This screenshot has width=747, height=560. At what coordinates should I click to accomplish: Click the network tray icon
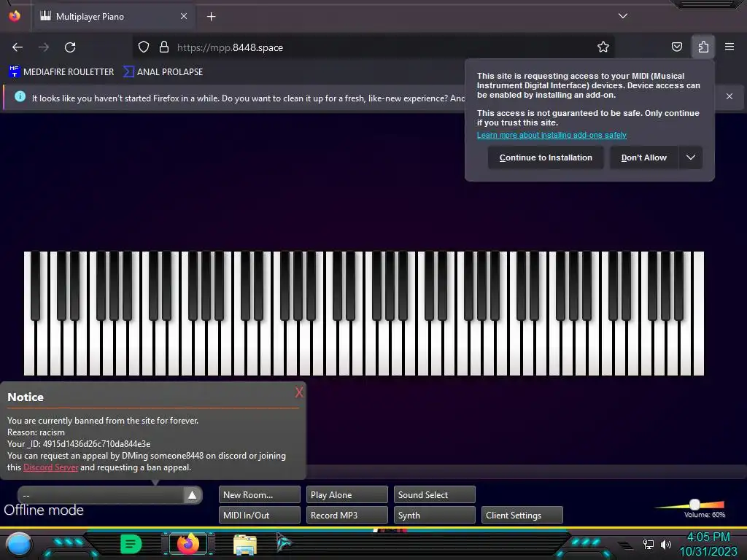click(x=649, y=544)
